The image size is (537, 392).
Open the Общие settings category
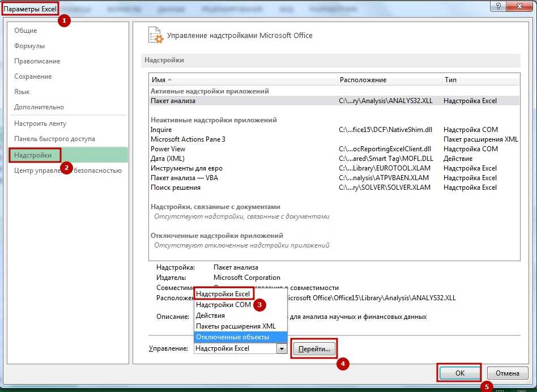(25, 31)
